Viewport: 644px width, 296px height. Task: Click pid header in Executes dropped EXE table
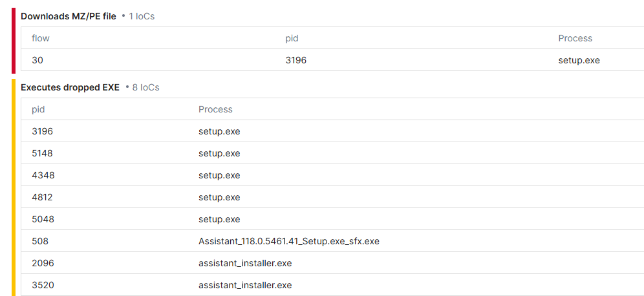pyautogui.click(x=38, y=109)
